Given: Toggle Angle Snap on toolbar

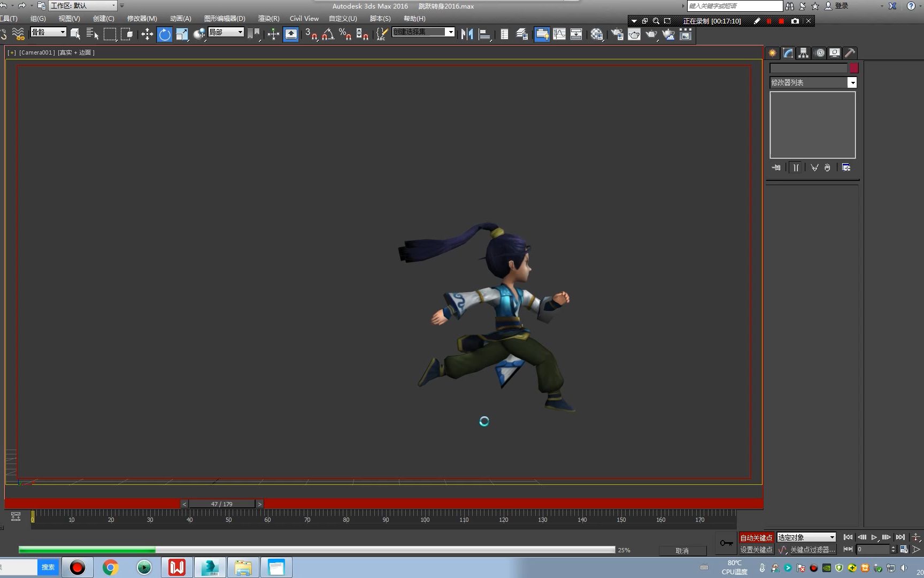Looking at the screenshot, I should coord(328,35).
